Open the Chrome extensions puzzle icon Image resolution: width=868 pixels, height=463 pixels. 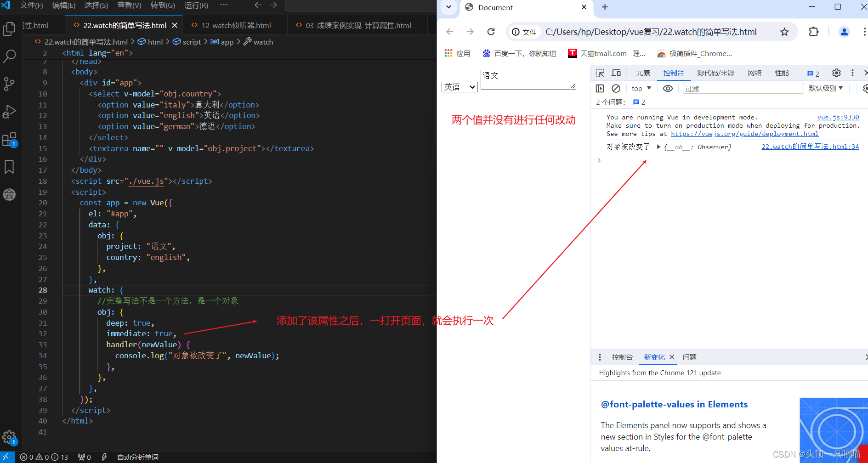(814, 32)
